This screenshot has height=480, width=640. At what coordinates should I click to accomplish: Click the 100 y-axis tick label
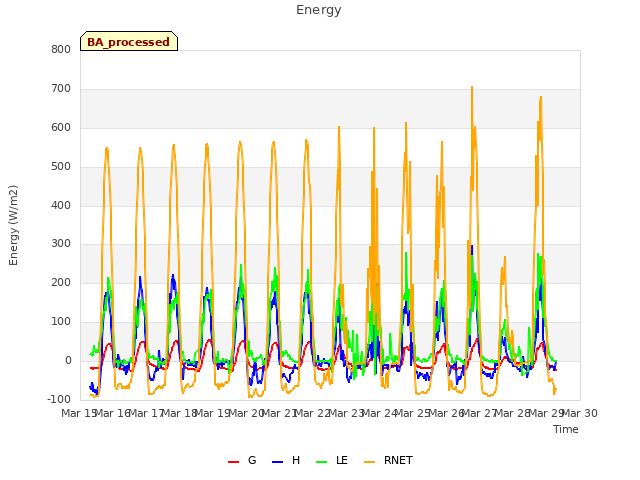[x=61, y=322]
